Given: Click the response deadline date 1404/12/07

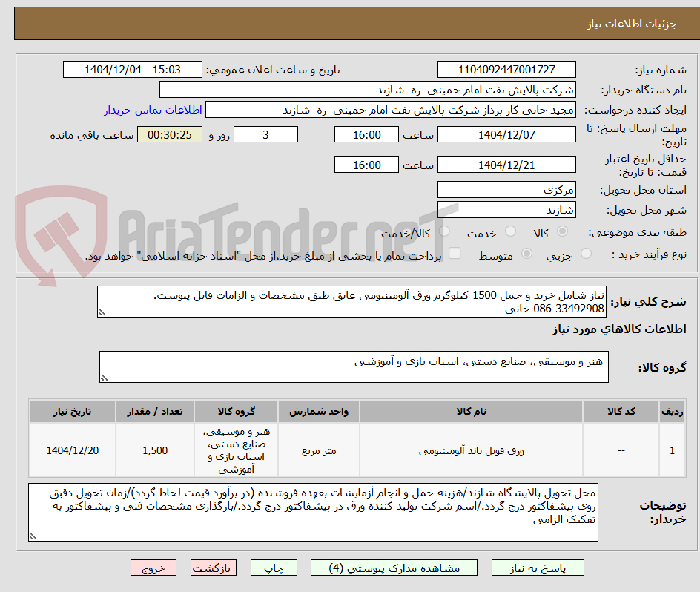Looking at the screenshot, I should point(506,134).
